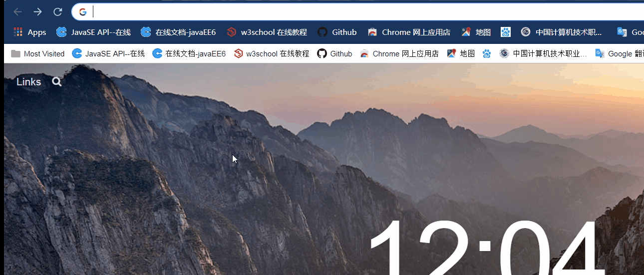Open Chrome 网上应用店 in the white bookmarks bar
This screenshot has width=644, height=275.
399,53
